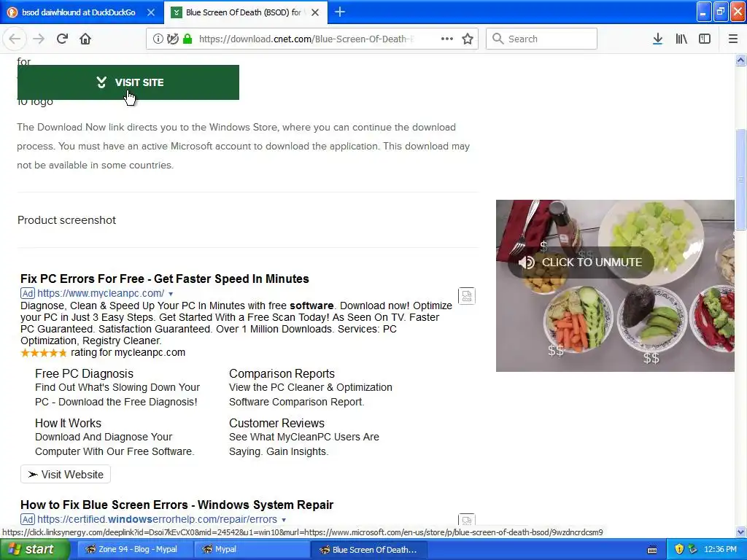747x560 pixels.
Task: Open the hamburger application menu
Action: pos(732,39)
